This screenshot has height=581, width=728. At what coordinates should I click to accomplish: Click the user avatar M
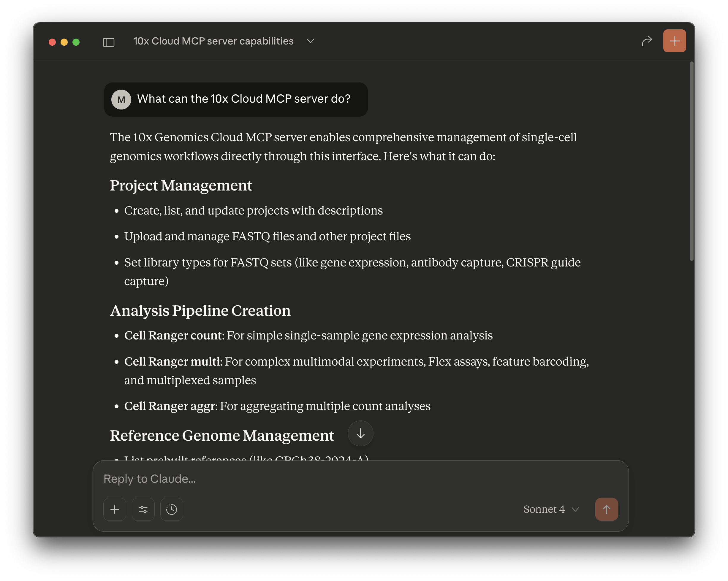coord(121,99)
